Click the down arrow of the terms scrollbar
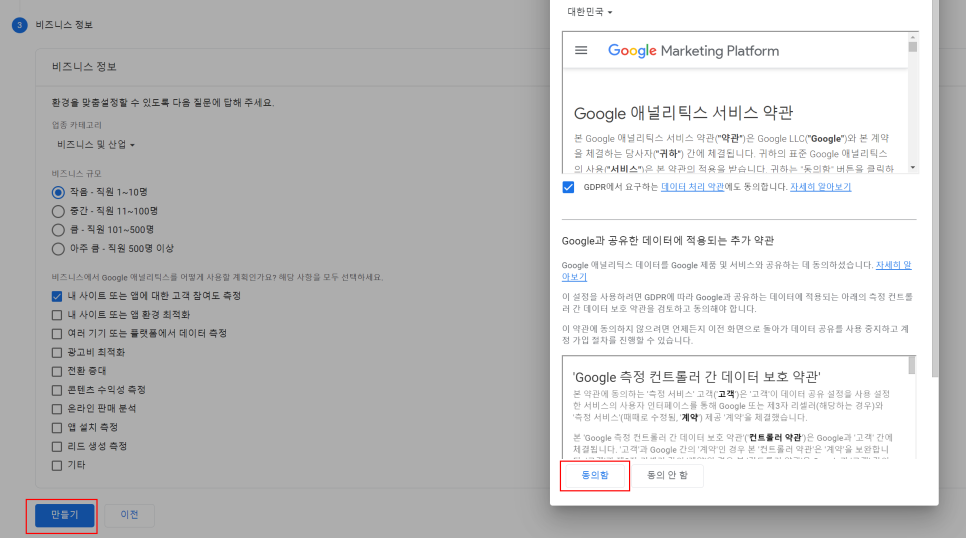The image size is (966, 538). 912,168
